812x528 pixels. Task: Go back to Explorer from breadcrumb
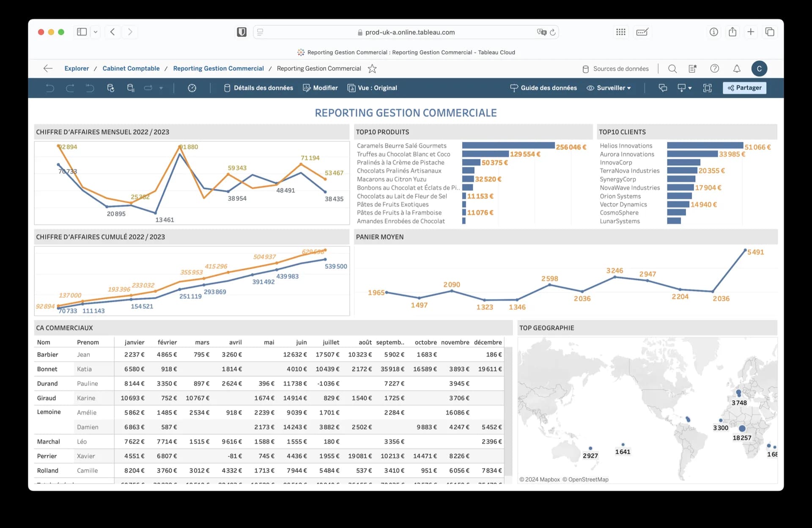[77, 68]
